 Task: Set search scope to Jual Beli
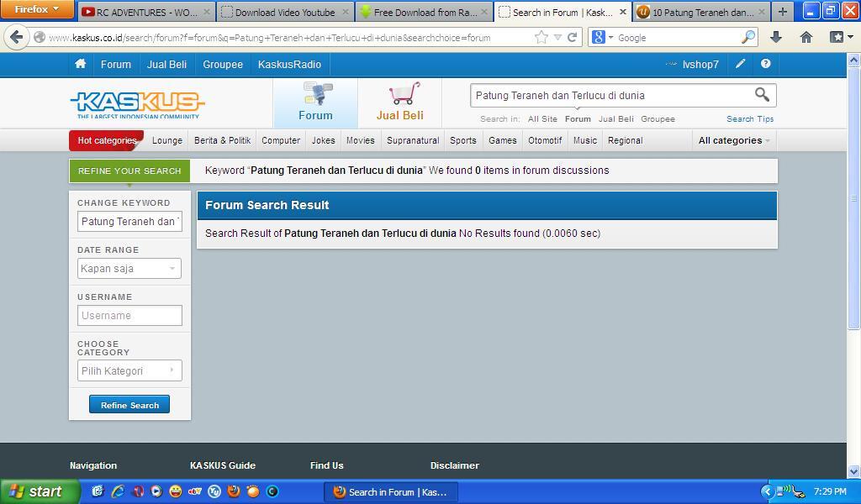615,119
